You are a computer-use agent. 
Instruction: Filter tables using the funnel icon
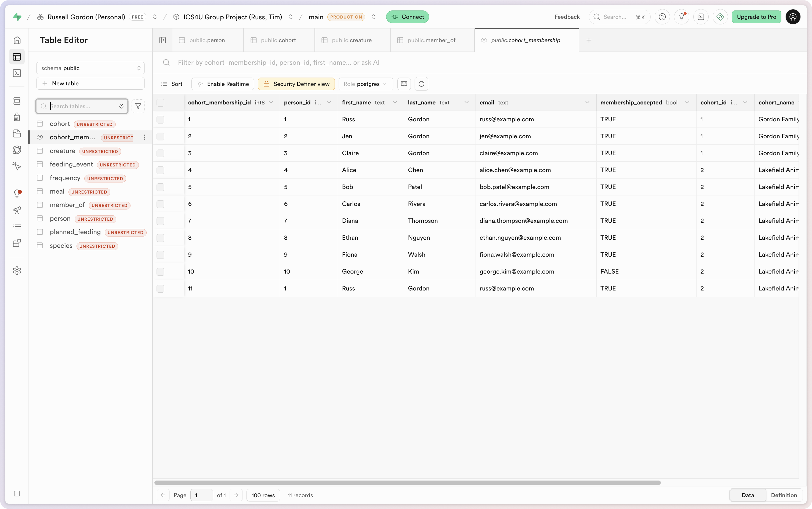[x=138, y=106]
